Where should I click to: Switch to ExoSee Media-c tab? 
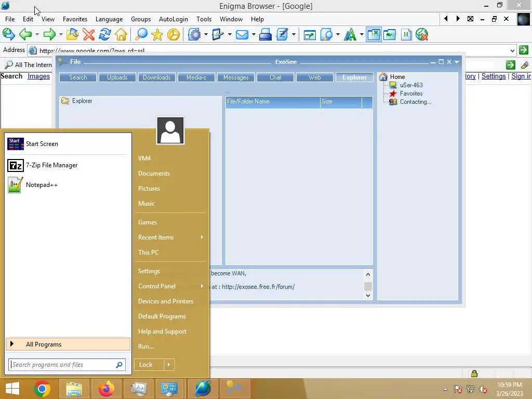pyautogui.click(x=196, y=77)
